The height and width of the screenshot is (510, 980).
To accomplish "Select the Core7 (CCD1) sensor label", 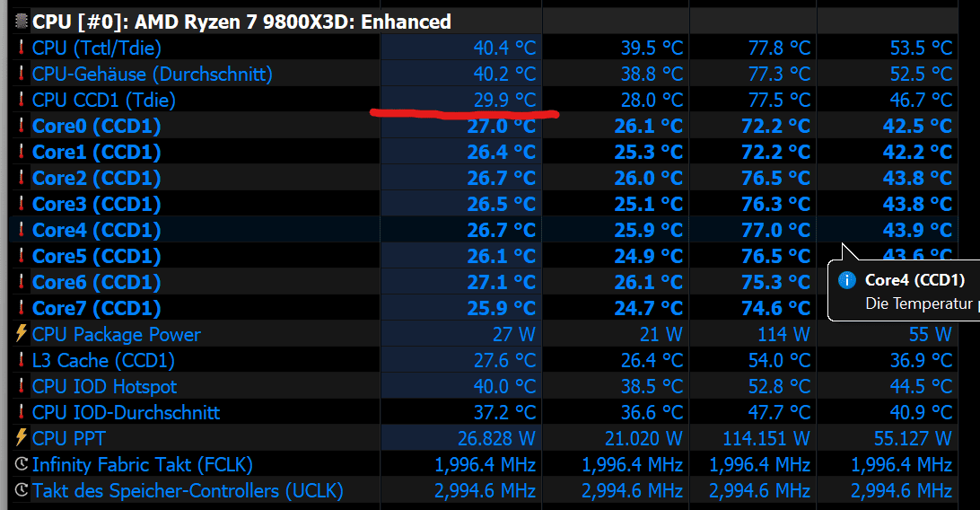I will tap(97, 308).
